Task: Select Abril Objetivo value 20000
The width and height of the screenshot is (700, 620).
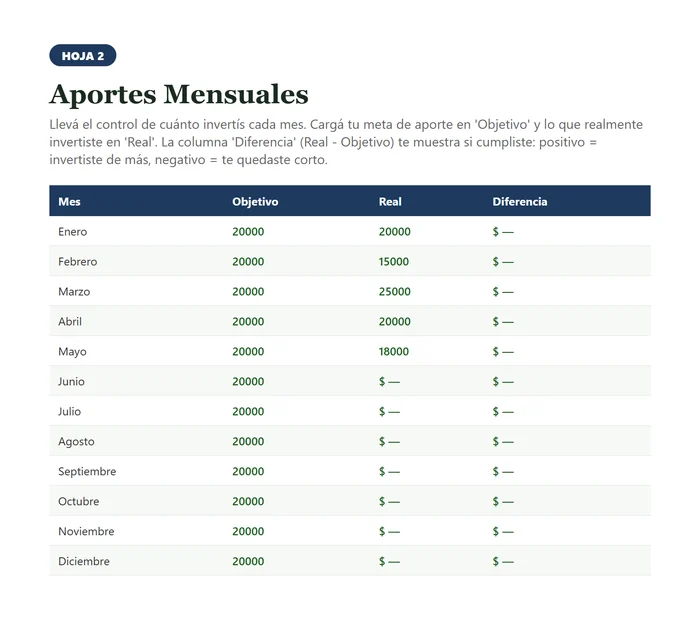Action: tap(248, 321)
